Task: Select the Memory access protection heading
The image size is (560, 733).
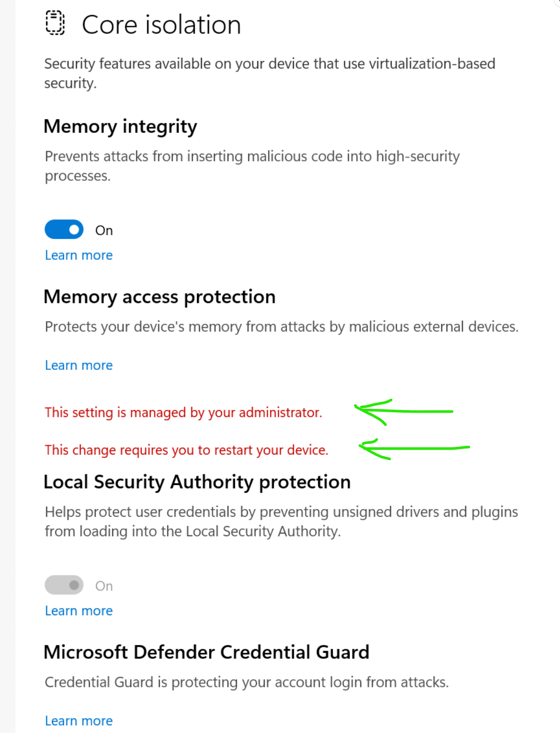Action: click(160, 297)
